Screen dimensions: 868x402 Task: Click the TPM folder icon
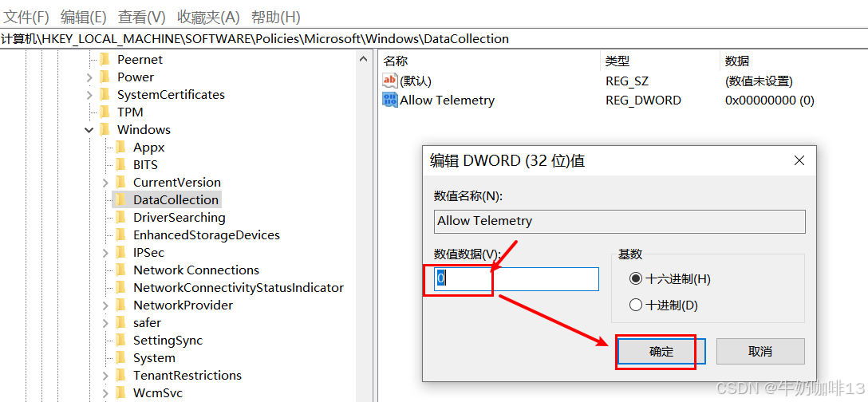point(105,112)
